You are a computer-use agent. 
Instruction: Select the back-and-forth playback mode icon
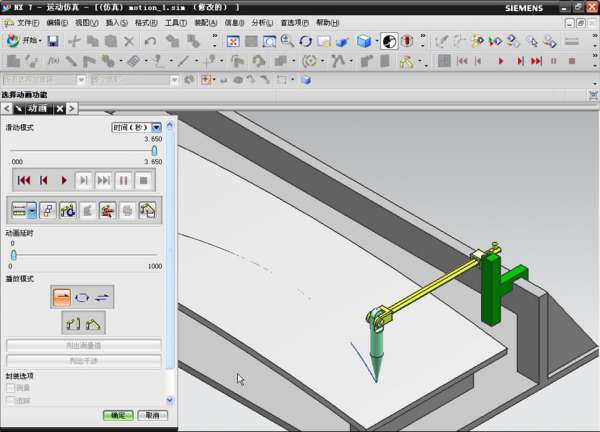click(x=103, y=297)
